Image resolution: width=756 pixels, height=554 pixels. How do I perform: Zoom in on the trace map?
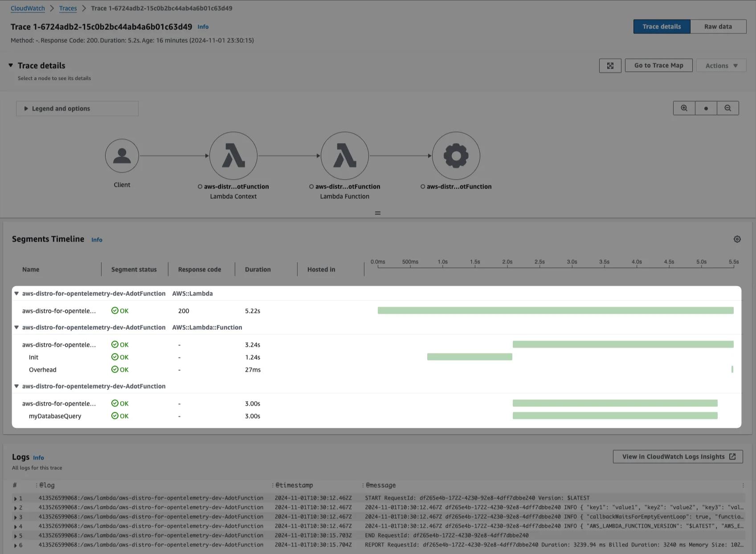point(683,108)
